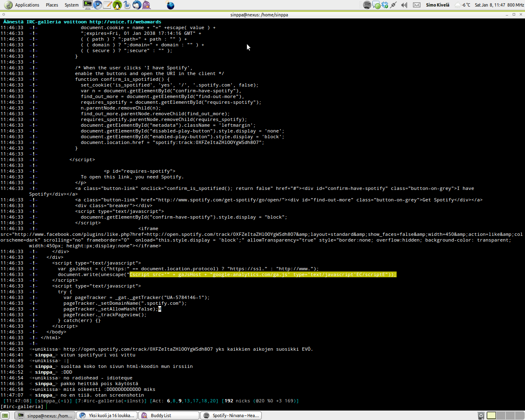Click the '<p id="requires-spotify">' line

click(x=139, y=171)
